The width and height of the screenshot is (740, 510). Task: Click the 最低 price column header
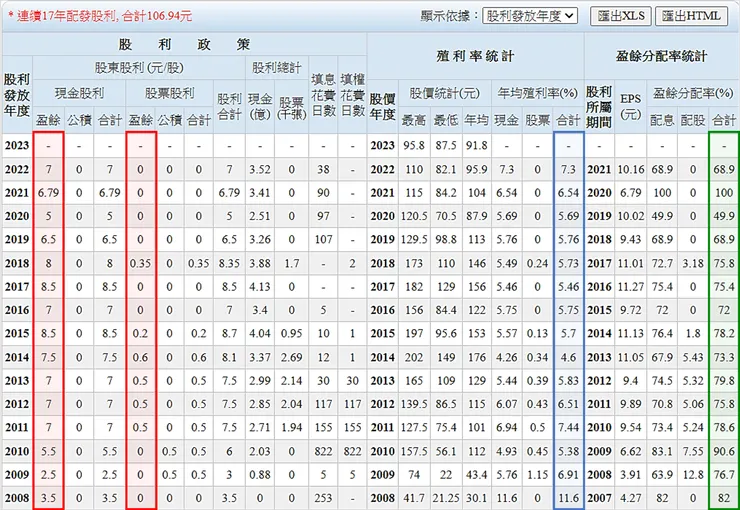[446, 121]
